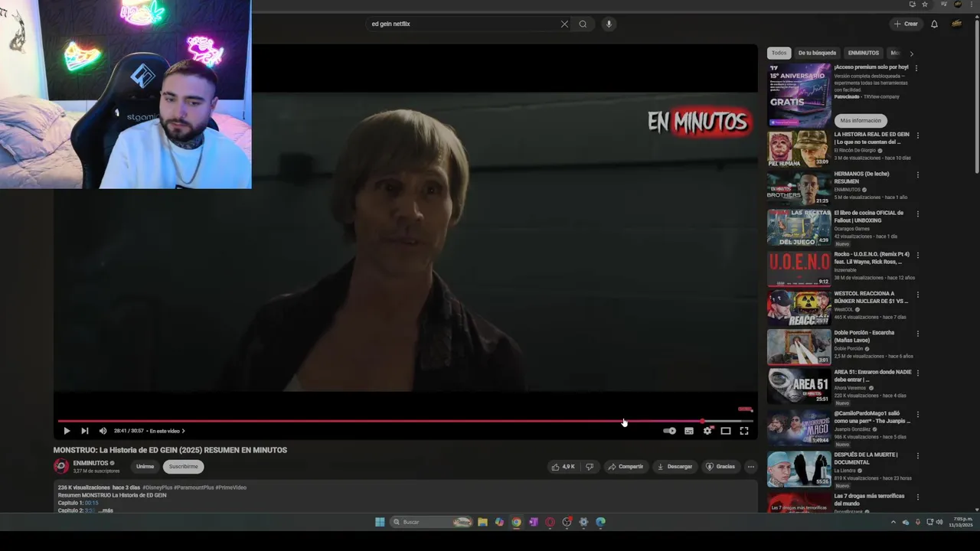Viewport: 980px width, 551px height.
Task: Open options for Fallout cookbook unboxing
Action: click(917, 214)
